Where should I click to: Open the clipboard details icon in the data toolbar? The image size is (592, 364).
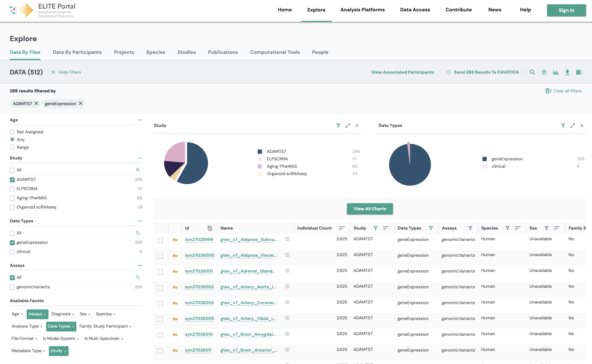pos(544,72)
